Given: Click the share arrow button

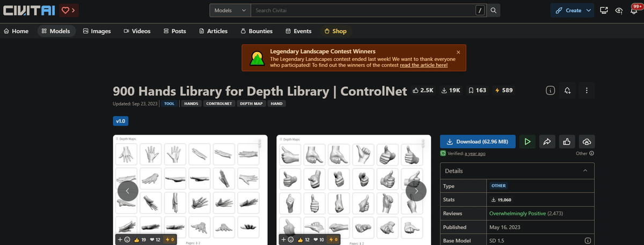Looking at the screenshot, I should (547, 142).
